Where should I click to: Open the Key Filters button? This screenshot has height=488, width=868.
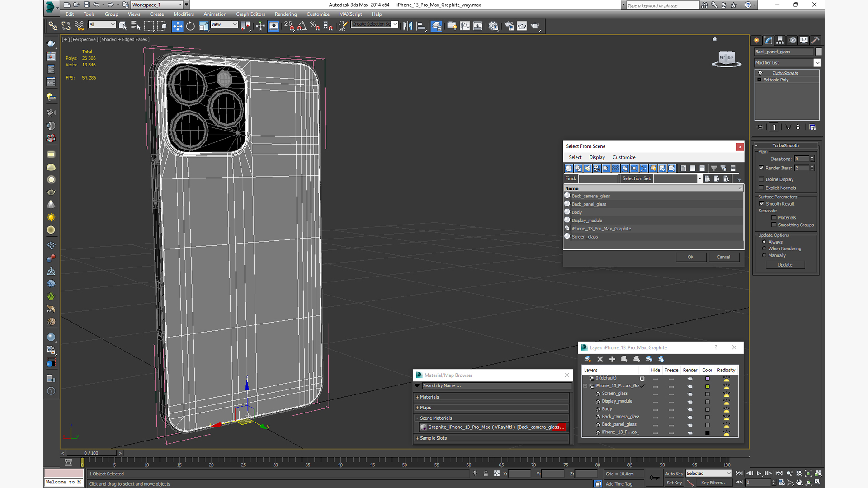point(714,483)
